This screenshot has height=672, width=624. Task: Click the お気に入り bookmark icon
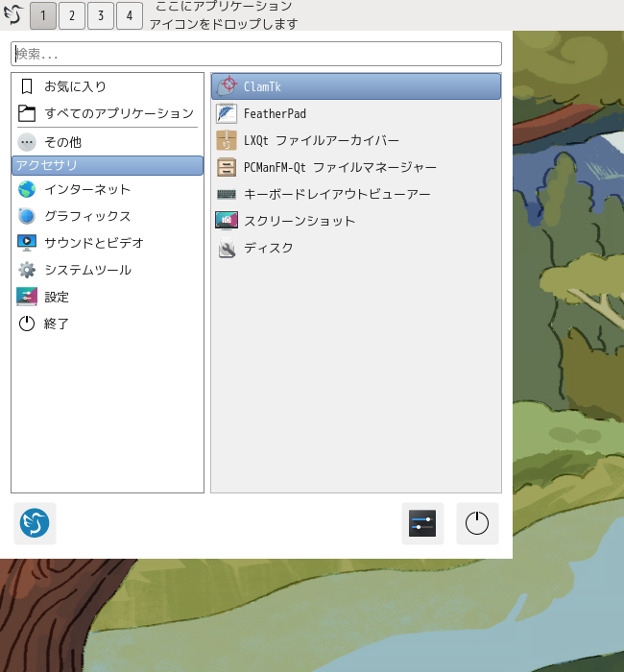[27, 86]
